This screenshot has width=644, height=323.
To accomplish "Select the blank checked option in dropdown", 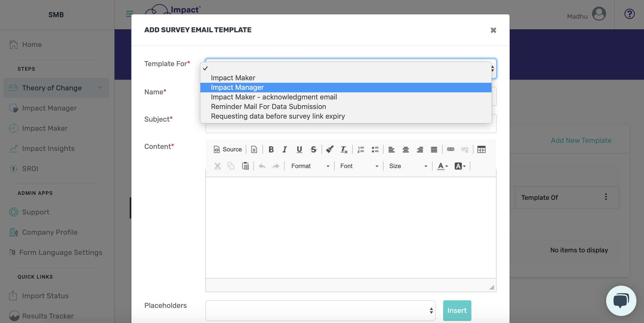I will [346, 68].
